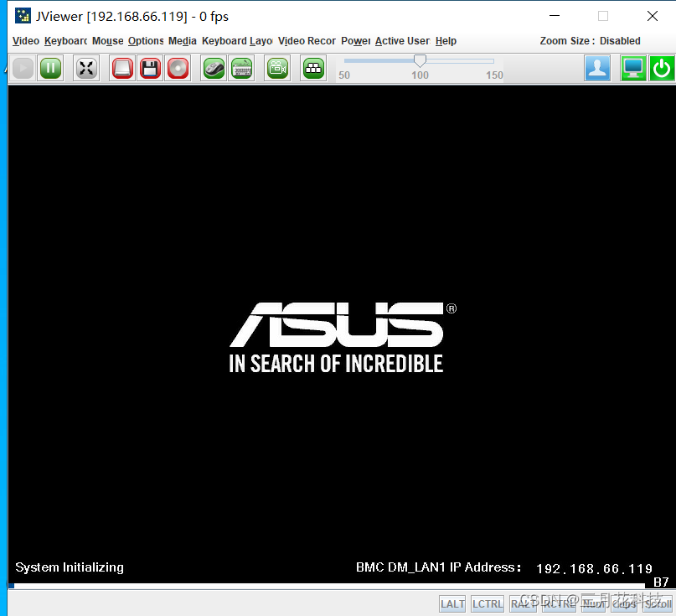Toggle the Num lock status button
Image resolution: width=676 pixels, height=616 pixels.
pyautogui.click(x=593, y=604)
